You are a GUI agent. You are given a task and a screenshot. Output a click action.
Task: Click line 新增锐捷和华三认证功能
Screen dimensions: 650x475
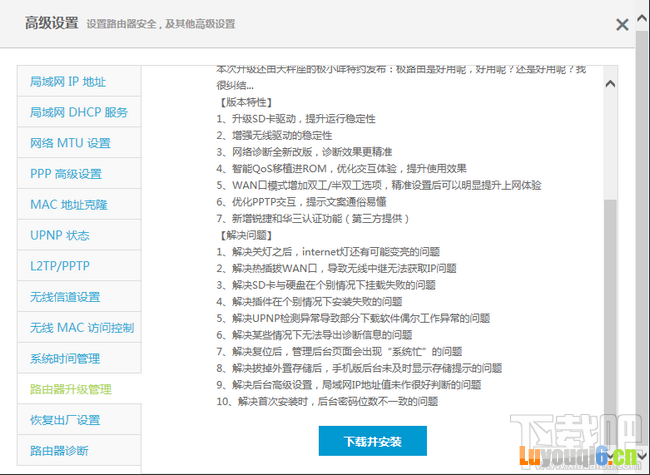click(x=313, y=218)
